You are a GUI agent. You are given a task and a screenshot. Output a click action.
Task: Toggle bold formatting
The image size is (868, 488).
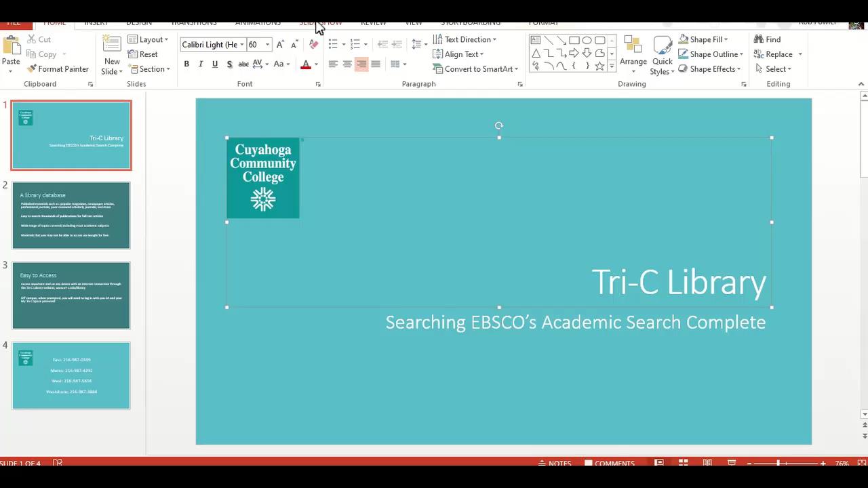pyautogui.click(x=186, y=64)
